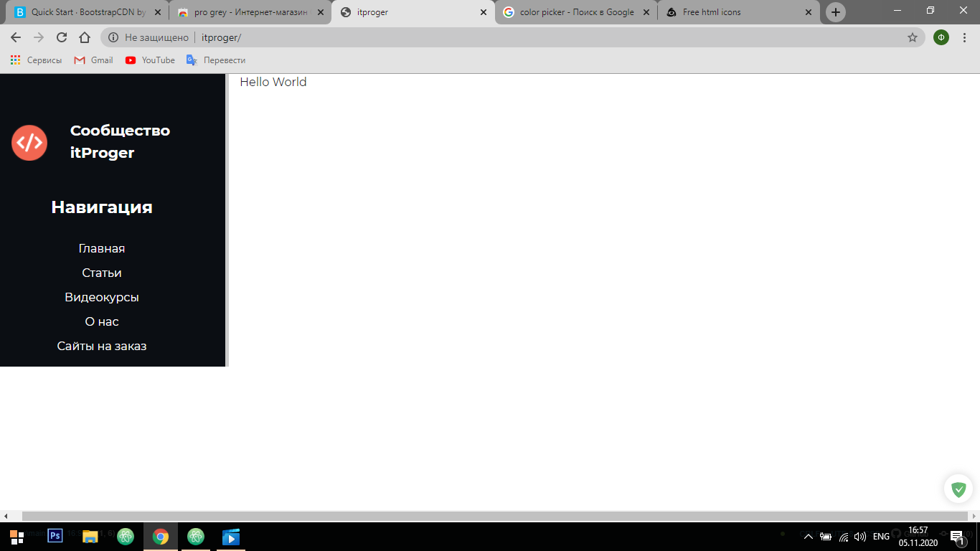Open the Chrome three-dot menu

pyautogui.click(x=965, y=37)
